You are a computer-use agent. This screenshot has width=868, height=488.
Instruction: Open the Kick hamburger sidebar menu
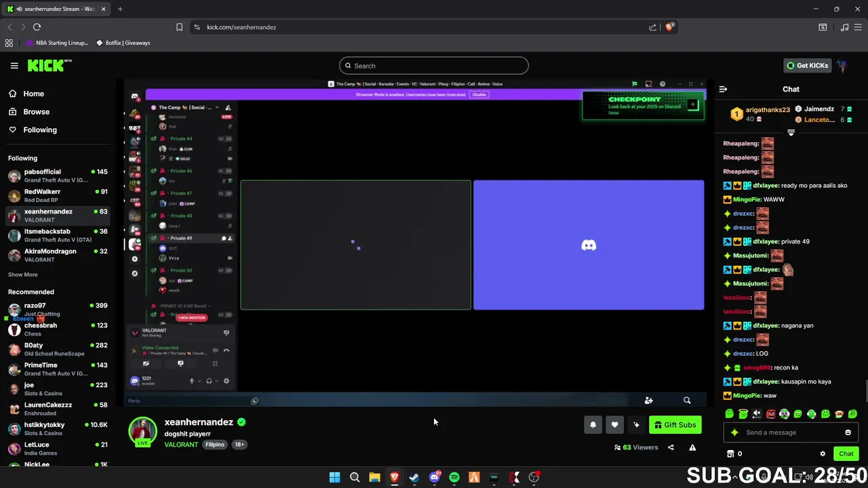point(14,66)
